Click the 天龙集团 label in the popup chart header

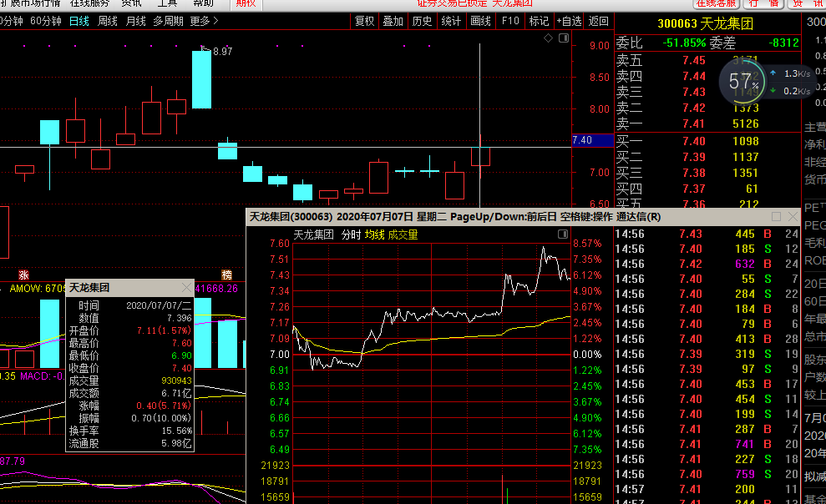pyautogui.click(x=313, y=234)
